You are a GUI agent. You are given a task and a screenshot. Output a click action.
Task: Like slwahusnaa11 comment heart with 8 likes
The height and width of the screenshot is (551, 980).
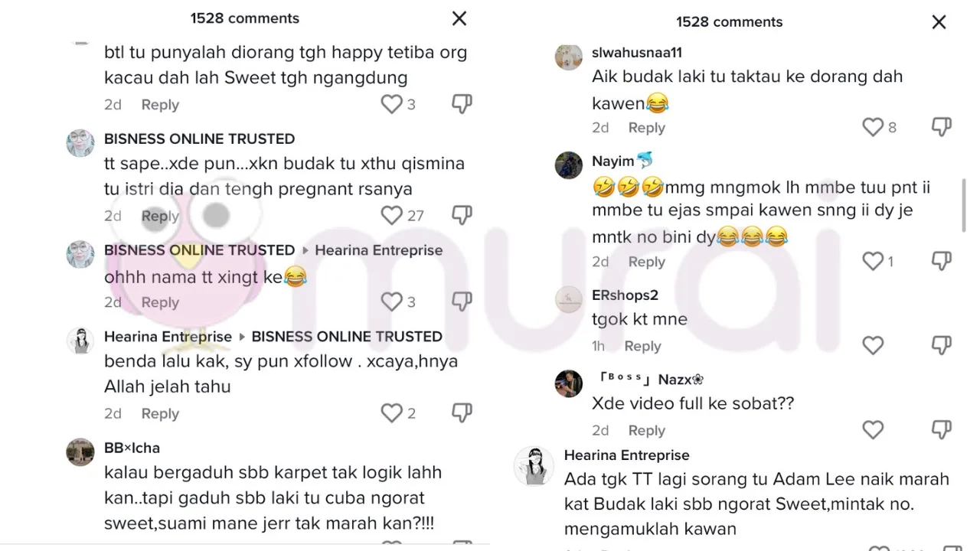pyautogui.click(x=873, y=127)
